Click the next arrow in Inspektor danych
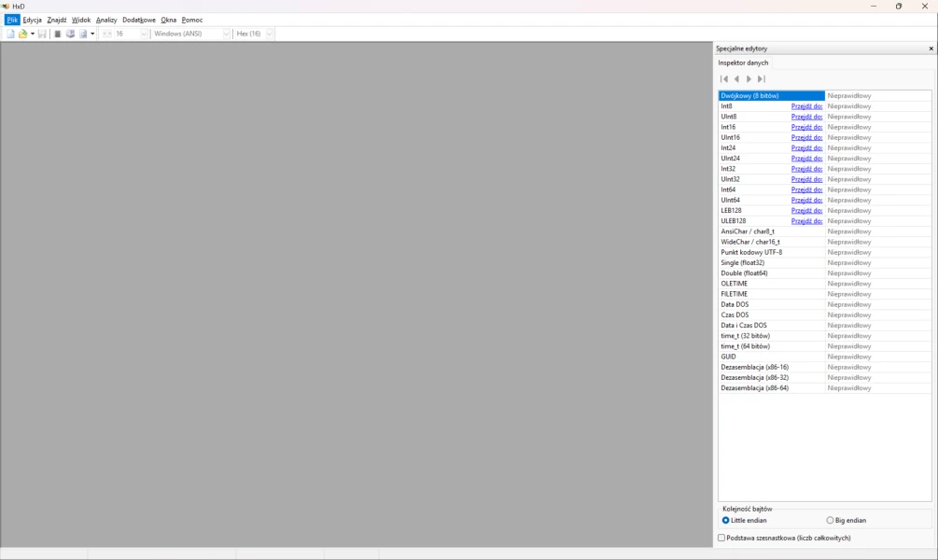Image resolution: width=938 pixels, height=560 pixels. pos(749,79)
